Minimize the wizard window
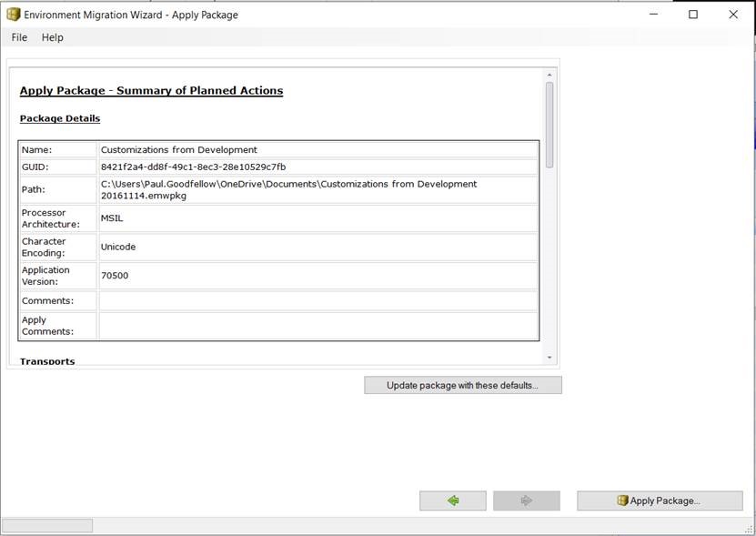The image size is (756, 536). [653, 15]
